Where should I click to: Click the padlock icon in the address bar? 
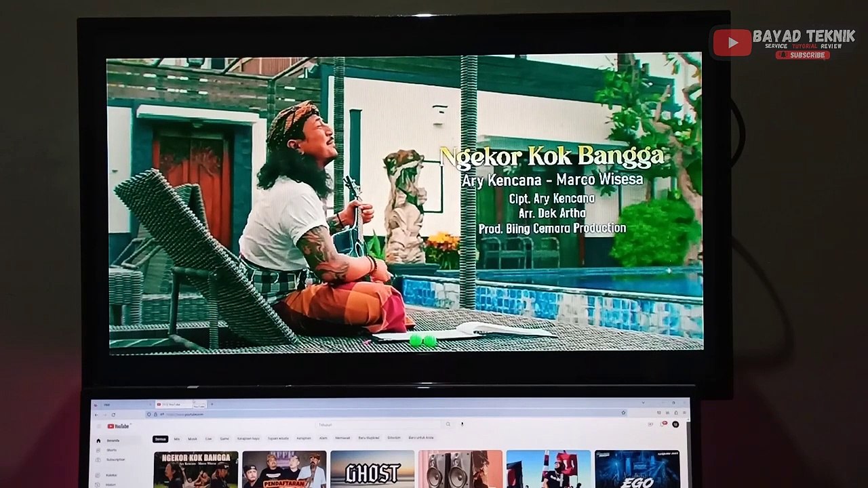[x=155, y=414]
